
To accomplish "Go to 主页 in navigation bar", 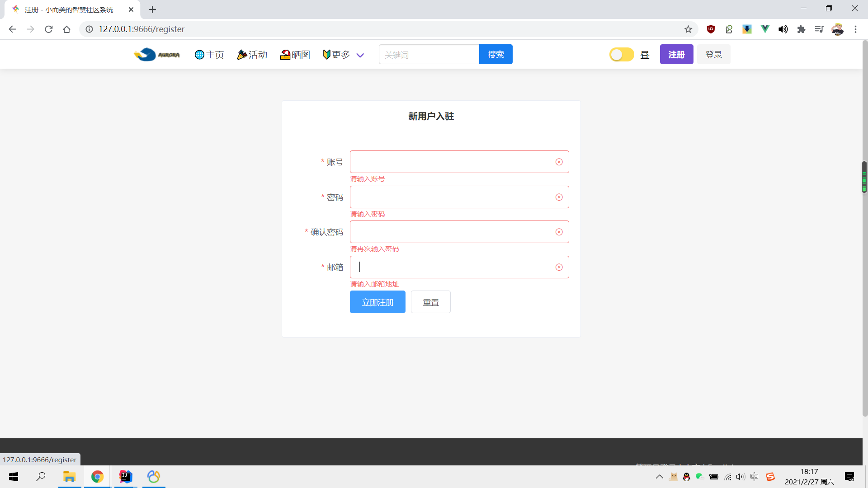I will coord(209,55).
